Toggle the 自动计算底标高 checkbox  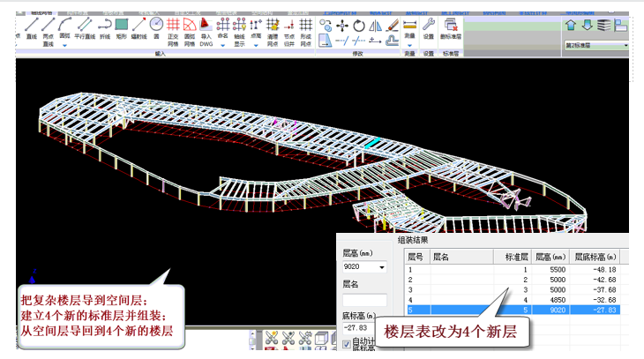(347, 344)
